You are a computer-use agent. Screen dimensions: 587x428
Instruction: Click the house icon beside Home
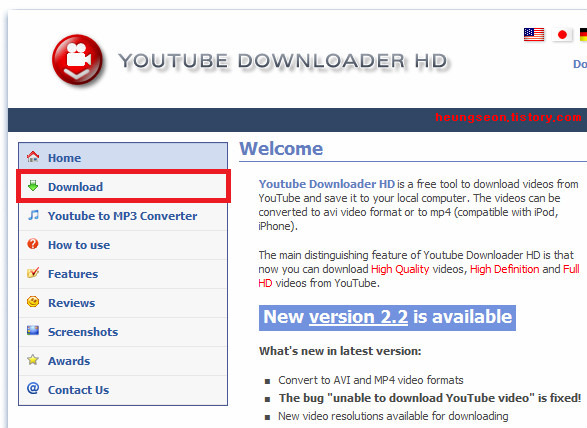pos(33,157)
